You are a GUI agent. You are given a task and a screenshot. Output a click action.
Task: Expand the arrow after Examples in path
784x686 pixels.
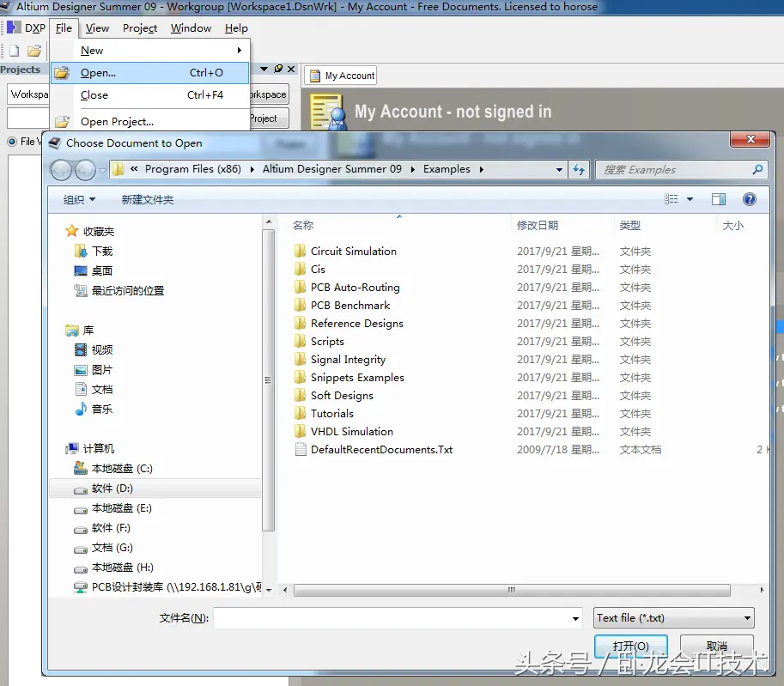482,169
